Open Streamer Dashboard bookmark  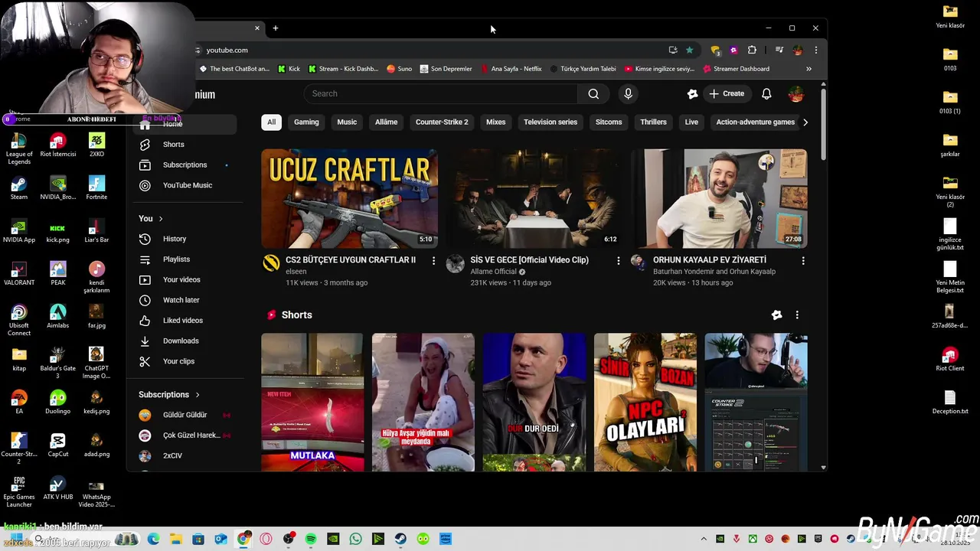pyautogui.click(x=735, y=69)
